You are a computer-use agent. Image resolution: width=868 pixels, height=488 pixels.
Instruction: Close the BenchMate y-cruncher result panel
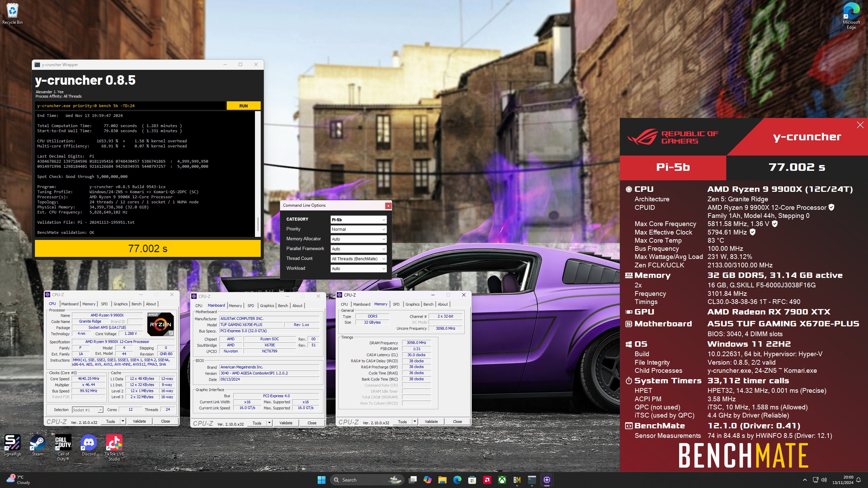[x=860, y=125]
